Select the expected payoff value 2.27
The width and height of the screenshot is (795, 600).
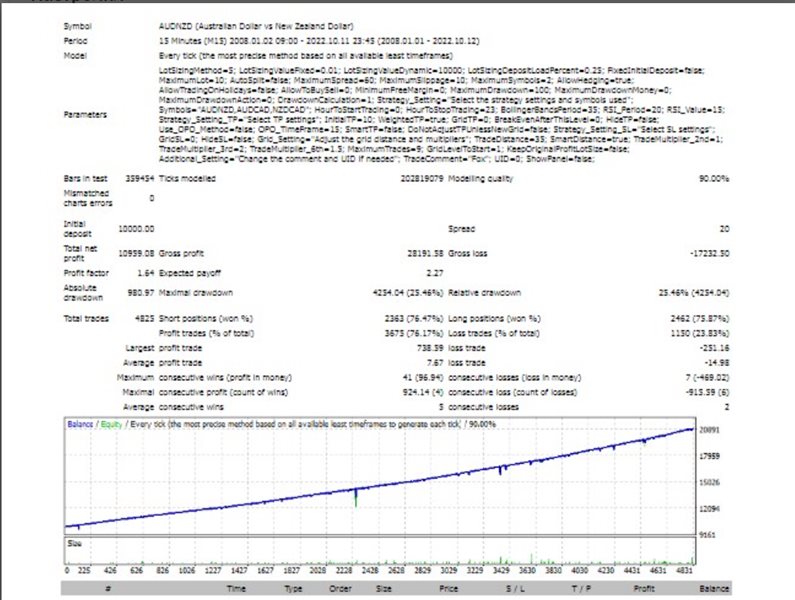coord(435,273)
